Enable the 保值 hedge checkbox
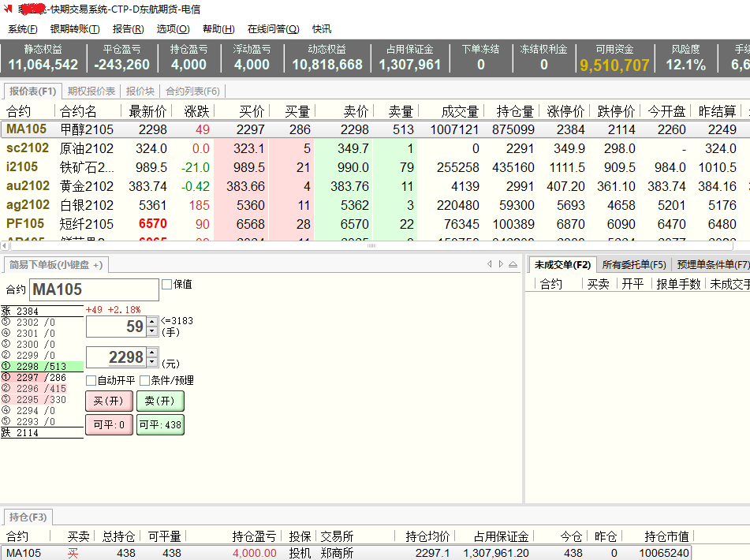This screenshot has width=750, height=560. pyautogui.click(x=166, y=285)
